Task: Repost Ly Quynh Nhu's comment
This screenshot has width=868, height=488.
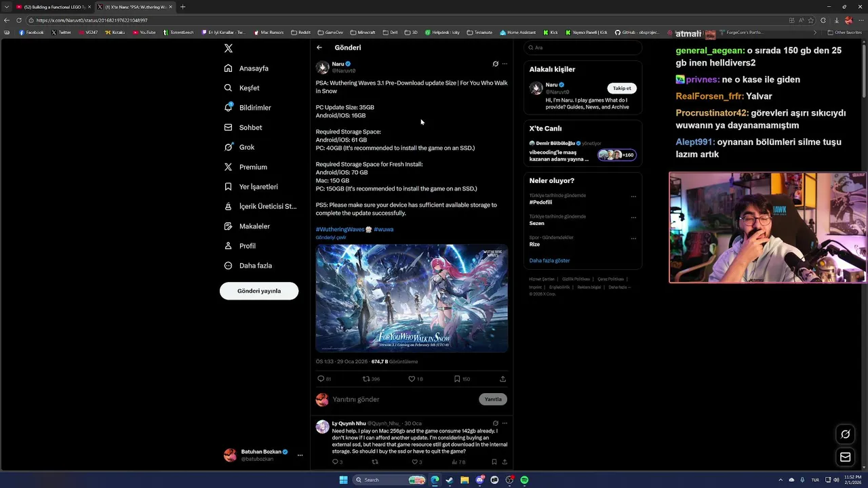Action: coord(375,462)
